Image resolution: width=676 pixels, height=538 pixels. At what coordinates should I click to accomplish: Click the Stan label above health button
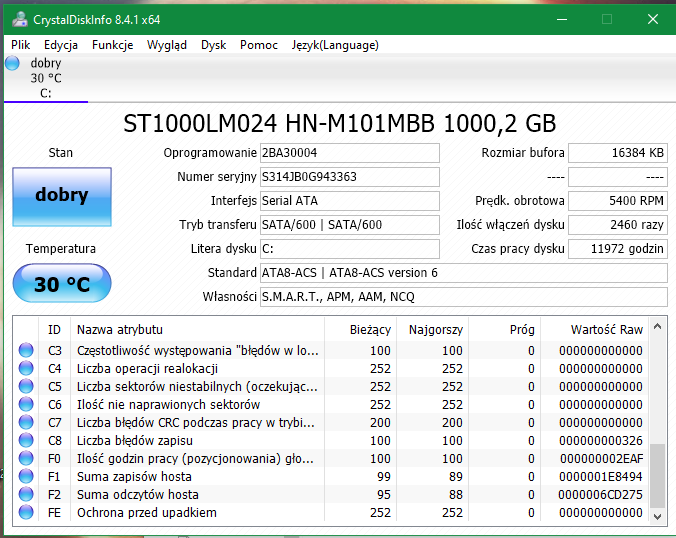60,153
